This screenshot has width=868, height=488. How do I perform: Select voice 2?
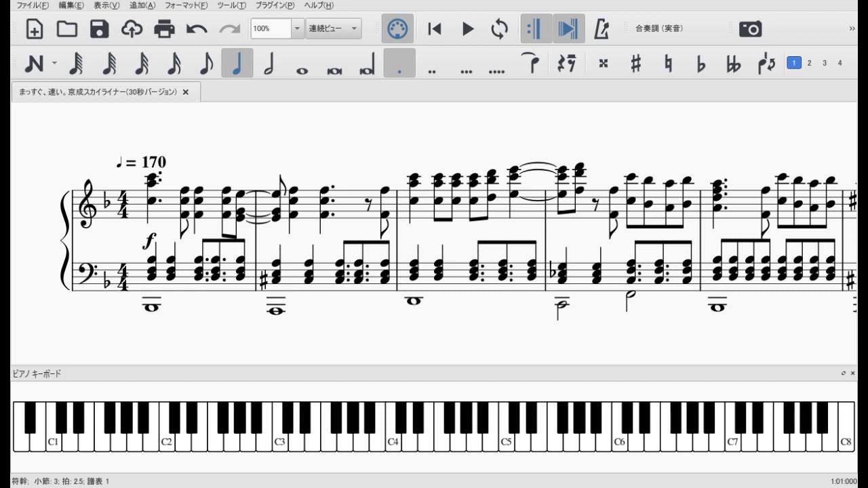[x=809, y=62]
